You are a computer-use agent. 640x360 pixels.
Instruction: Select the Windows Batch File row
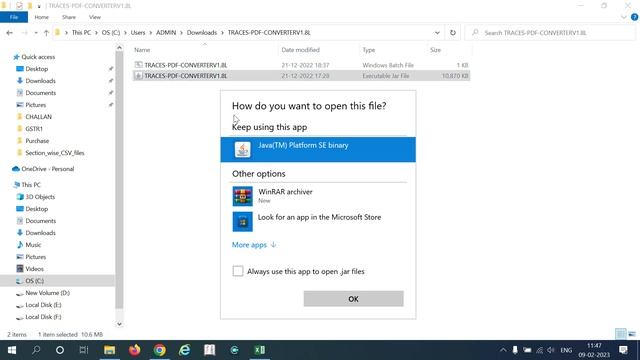[x=301, y=65]
